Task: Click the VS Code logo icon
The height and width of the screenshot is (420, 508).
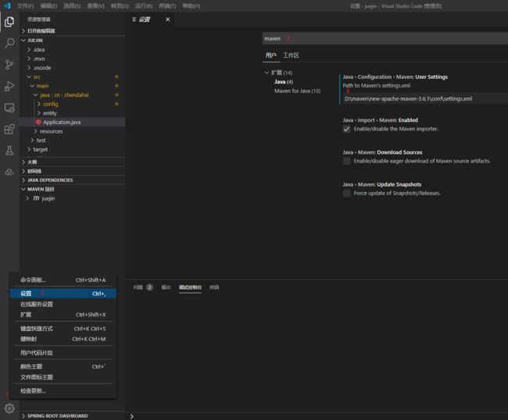Action: pos(7,5)
